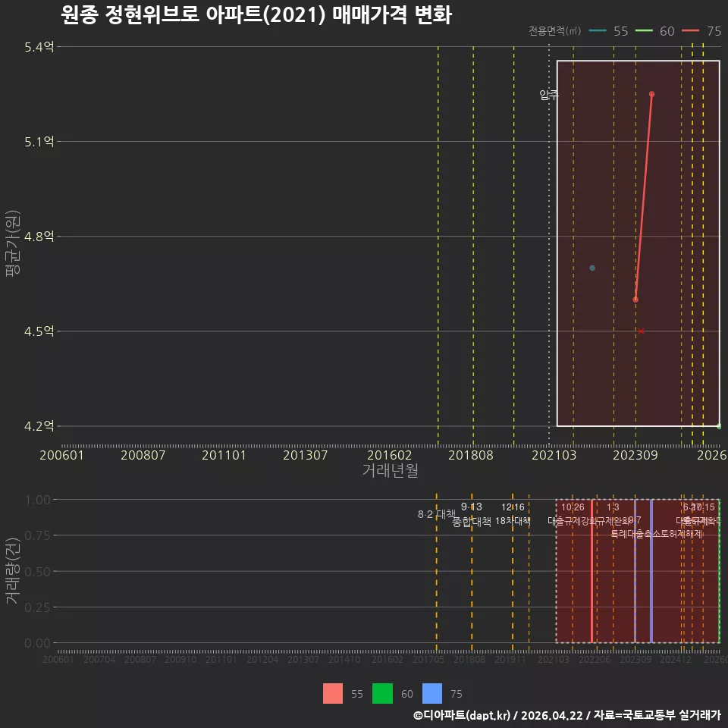
Task: Click the '202103' label on price chart axis
Action: pyautogui.click(x=554, y=455)
